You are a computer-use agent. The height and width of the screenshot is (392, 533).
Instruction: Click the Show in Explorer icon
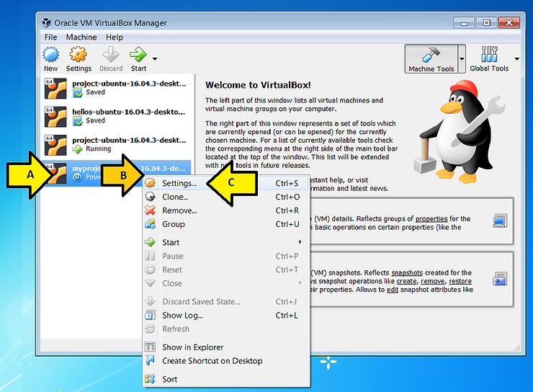151,347
